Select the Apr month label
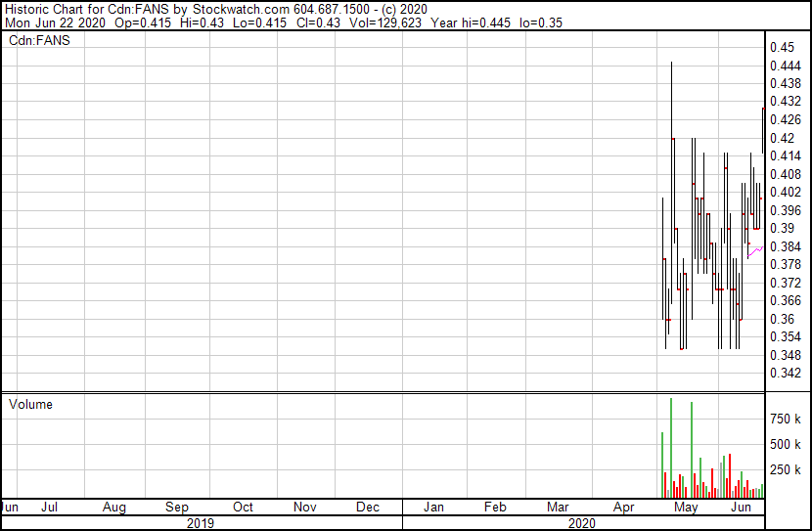The height and width of the screenshot is (531, 812). pyautogui.click(x=623, y=507)
